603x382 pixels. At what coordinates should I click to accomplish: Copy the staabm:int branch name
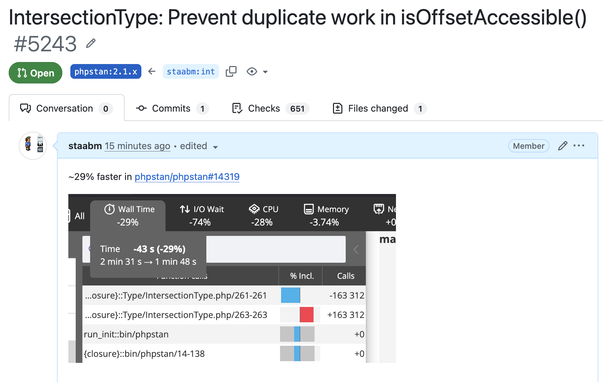coord(231,72)
